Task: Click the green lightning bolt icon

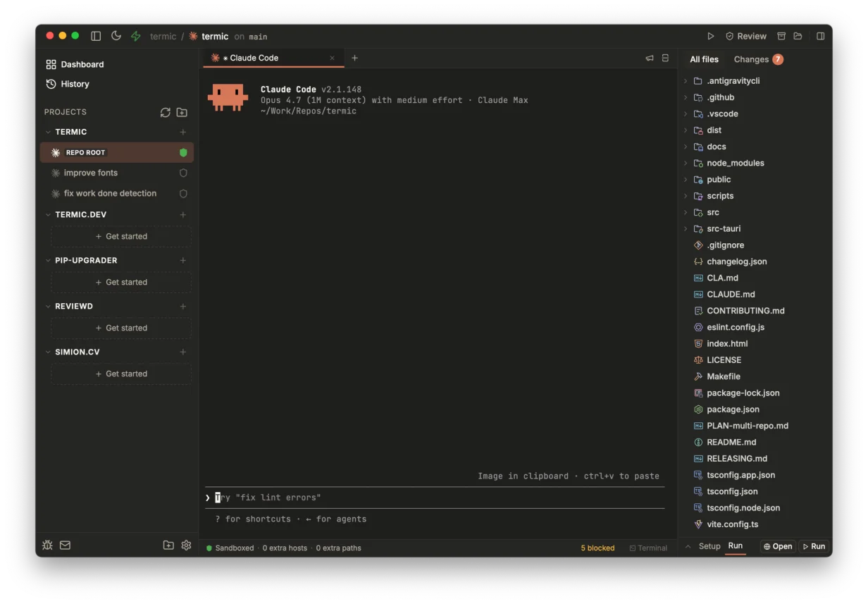Action: pos(135,36)
